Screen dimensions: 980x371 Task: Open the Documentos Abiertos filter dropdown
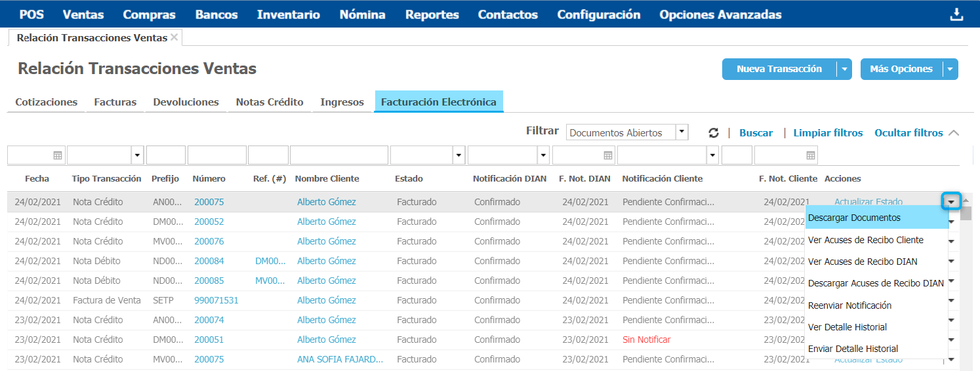click(x=682, y=132)
